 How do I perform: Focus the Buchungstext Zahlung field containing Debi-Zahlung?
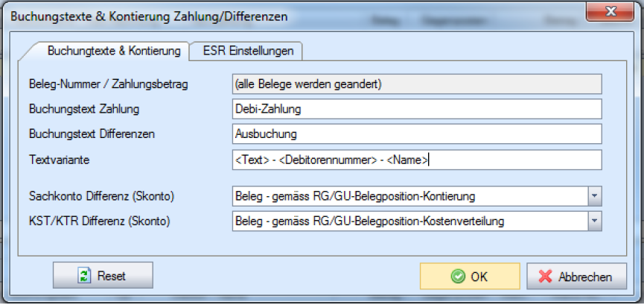416,109
